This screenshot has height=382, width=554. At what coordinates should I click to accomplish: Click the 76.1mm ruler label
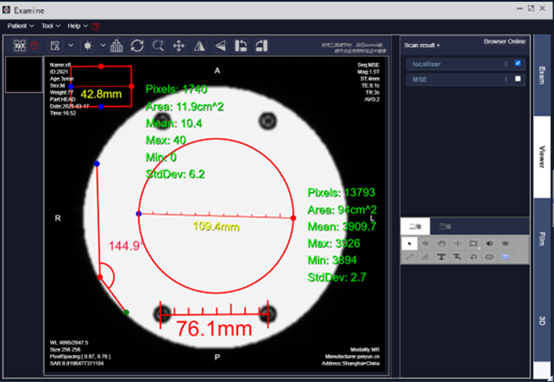click(x=214, y=329)
